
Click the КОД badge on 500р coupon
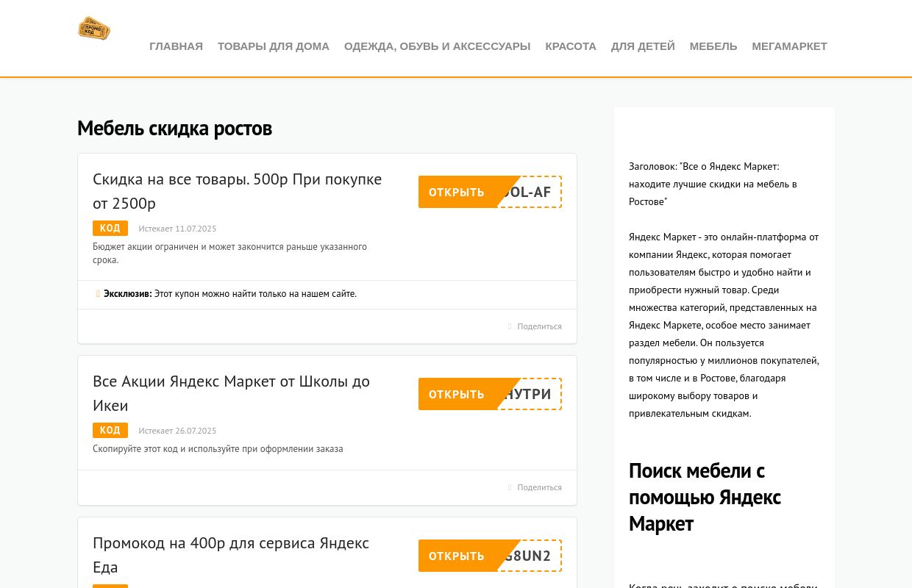coord(110,228)
